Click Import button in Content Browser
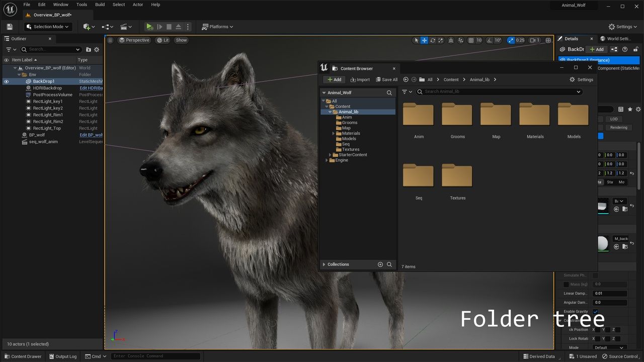644x362 pixels. pos(360,79)
